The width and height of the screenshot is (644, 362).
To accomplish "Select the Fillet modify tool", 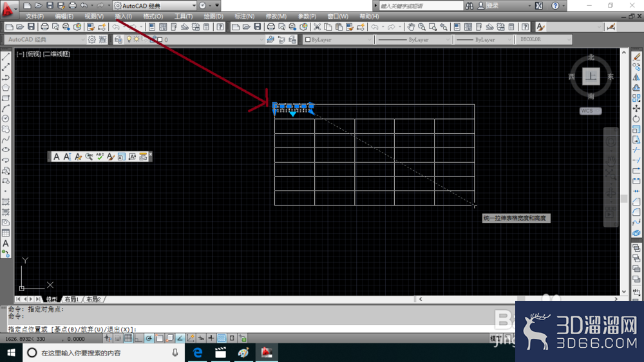I will (x=636, y=212).
